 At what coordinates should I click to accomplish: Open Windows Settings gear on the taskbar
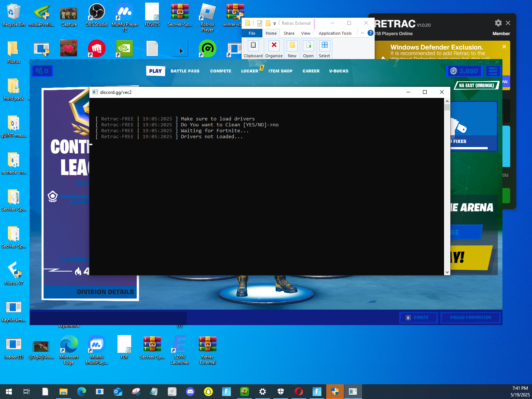coord(263,392)
